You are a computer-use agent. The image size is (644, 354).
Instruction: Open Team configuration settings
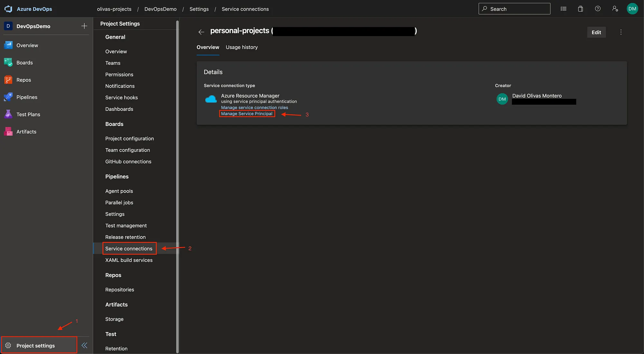click(128, 150)
